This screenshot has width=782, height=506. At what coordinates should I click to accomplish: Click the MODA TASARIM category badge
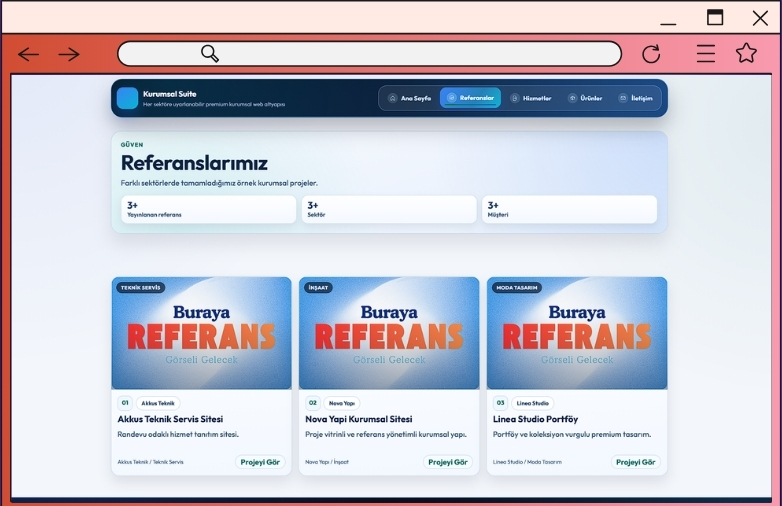point(515,287)
